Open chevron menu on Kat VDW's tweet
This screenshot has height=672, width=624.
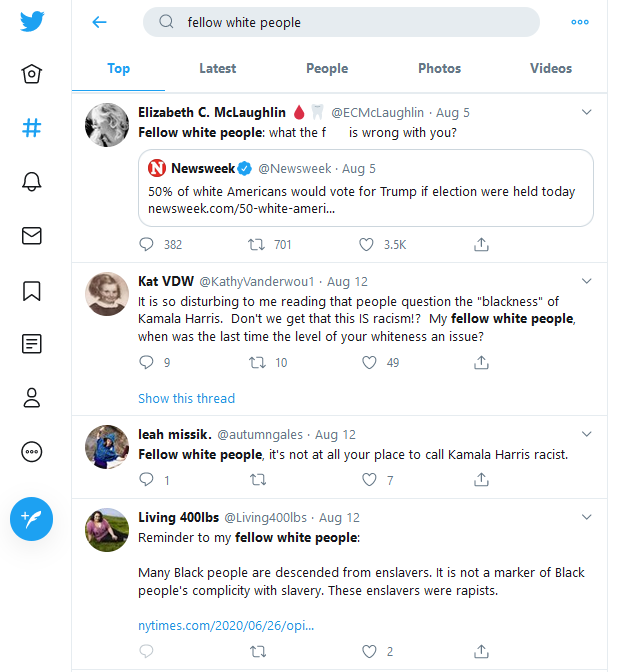tap(586, 282)
